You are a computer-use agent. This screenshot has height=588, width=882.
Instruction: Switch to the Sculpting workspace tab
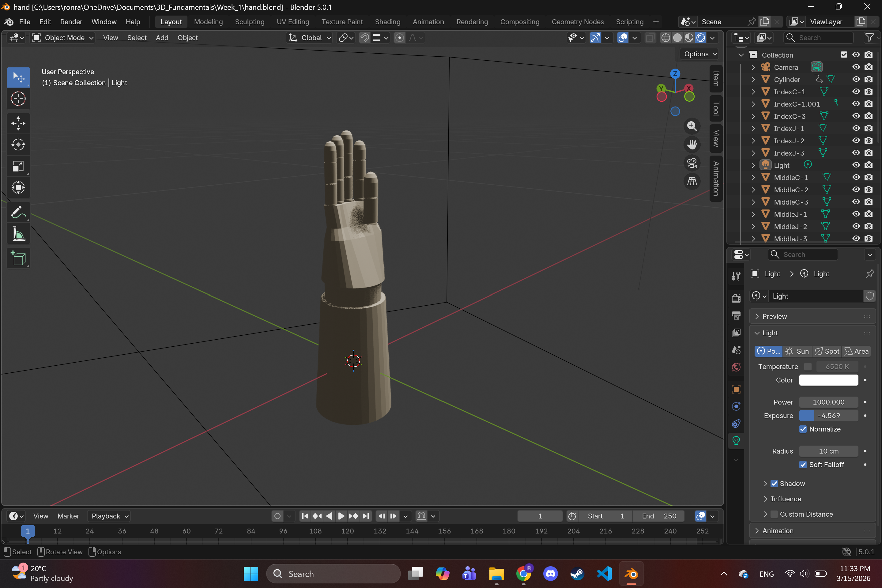tap(250, 22)
